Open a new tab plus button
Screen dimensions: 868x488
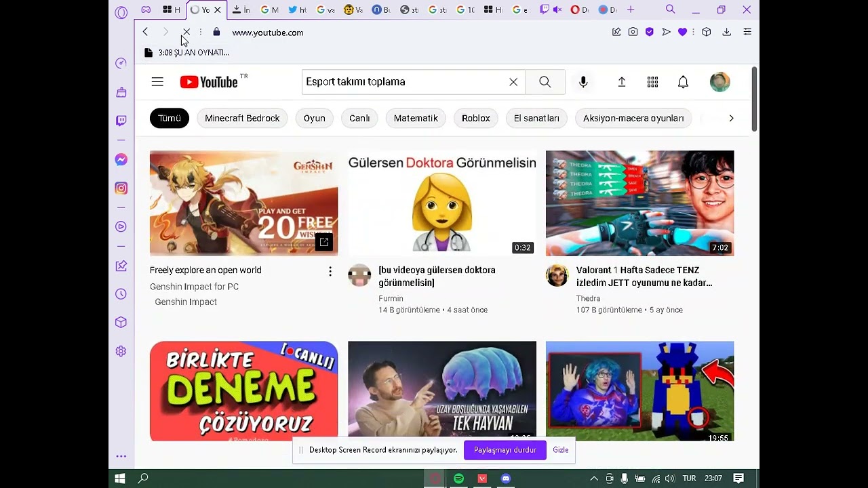pyautogui.click(x=631, y=9)
